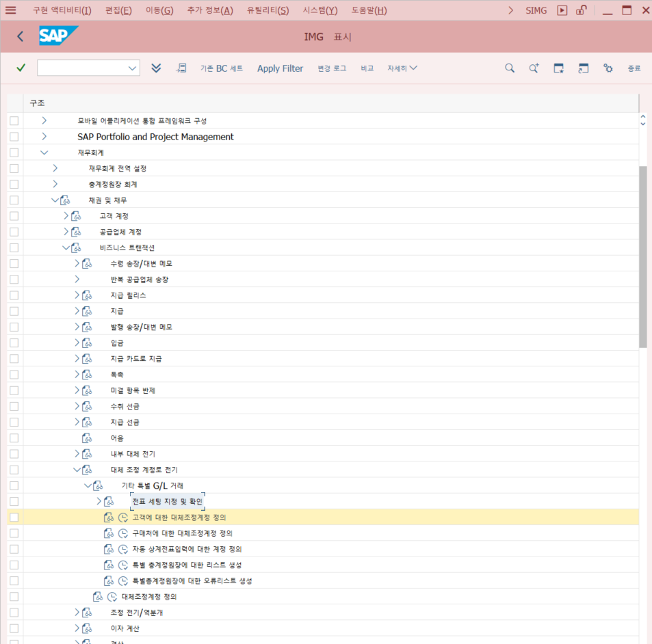Screen dimensions: 652x644
Task: Click the 변경 로그 button
Action: pos(332,68)
